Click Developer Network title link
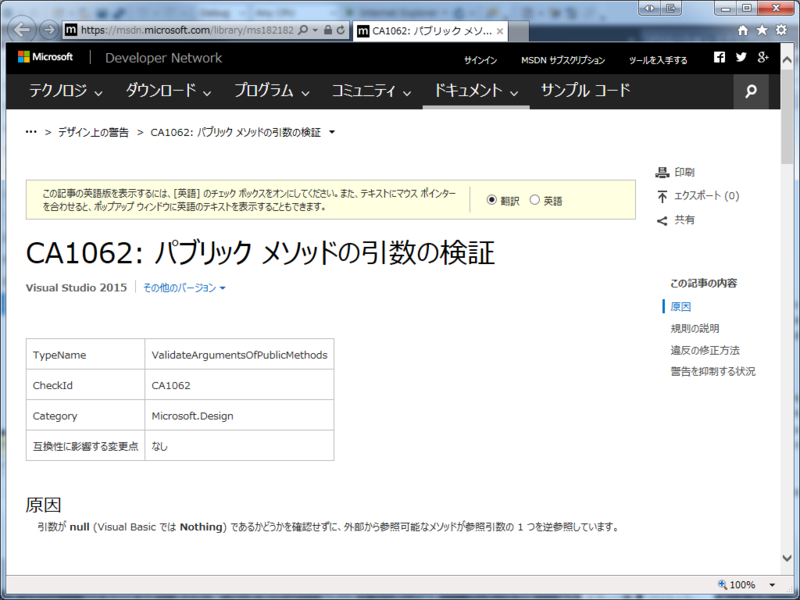The width and height of the screenshot is (800, 600). click(x=163, y=58)
